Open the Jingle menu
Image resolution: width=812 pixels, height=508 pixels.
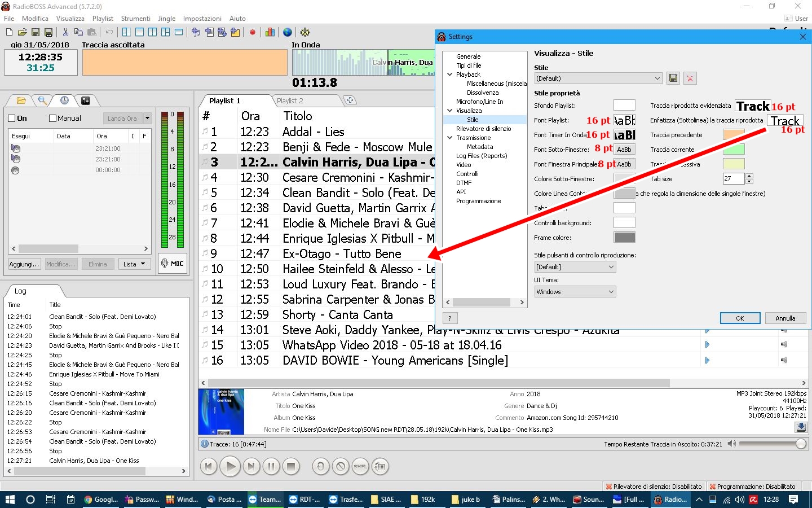pos(166,19)
